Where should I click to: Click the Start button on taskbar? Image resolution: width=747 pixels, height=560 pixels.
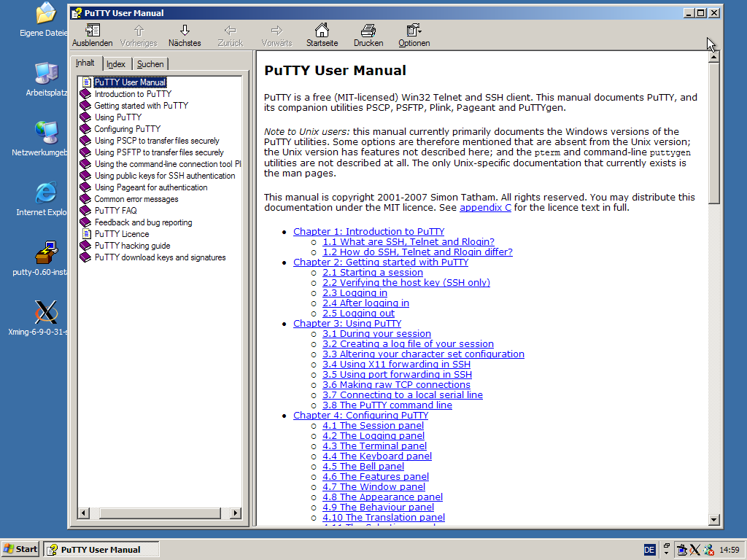(20, 549)
